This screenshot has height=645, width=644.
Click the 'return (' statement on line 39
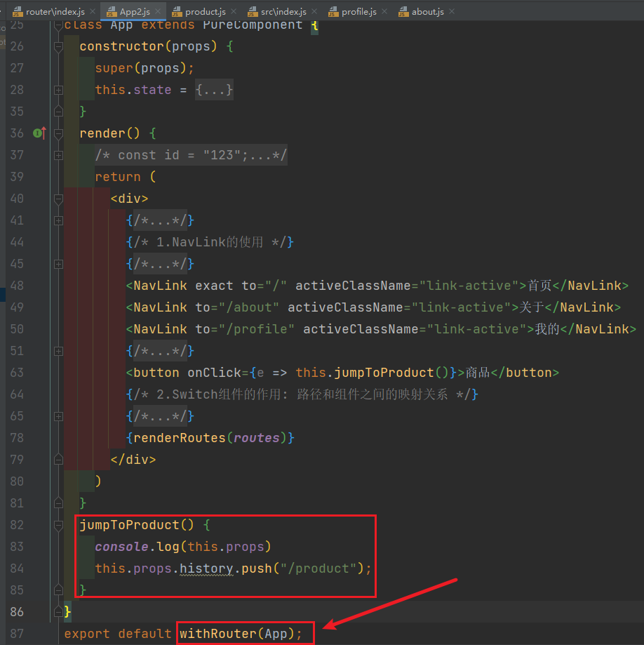[126, 177]
